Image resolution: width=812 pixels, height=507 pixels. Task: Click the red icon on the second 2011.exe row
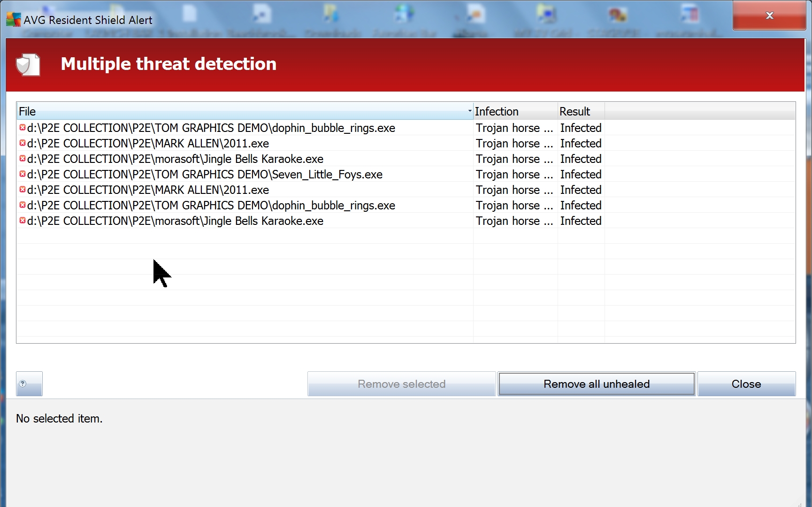(x=22, y=190)
